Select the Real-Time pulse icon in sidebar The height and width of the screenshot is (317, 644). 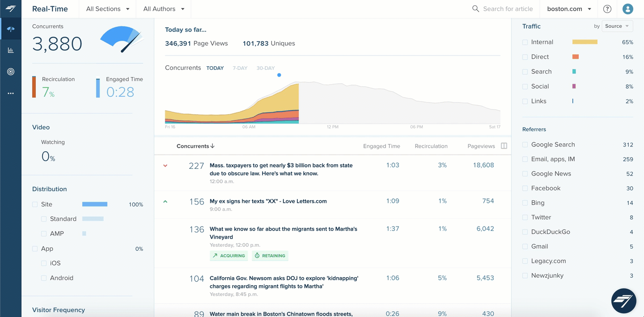coord(11,28)
